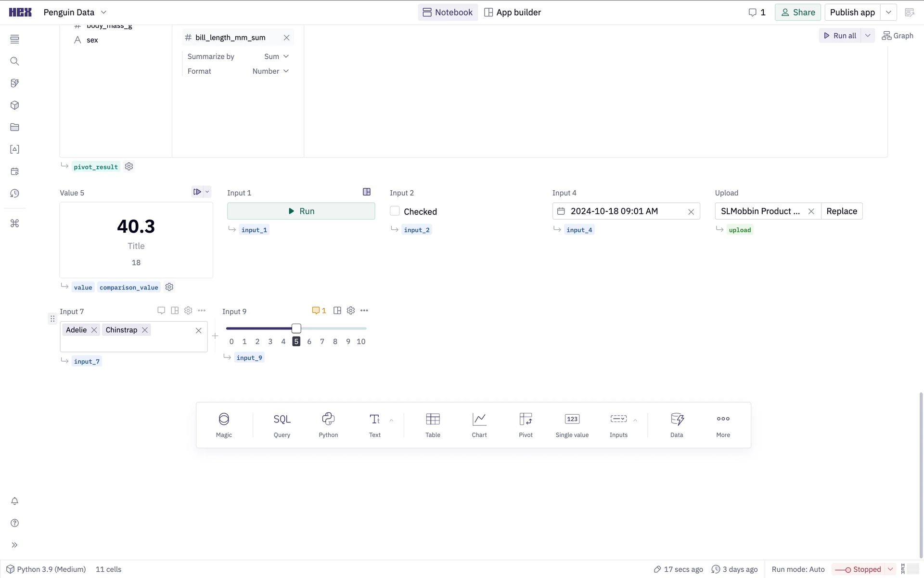The height and width of the screenshot is (578, 924).
Task: Toggle Input 9 app layout icon
Action: coord(337,311)
